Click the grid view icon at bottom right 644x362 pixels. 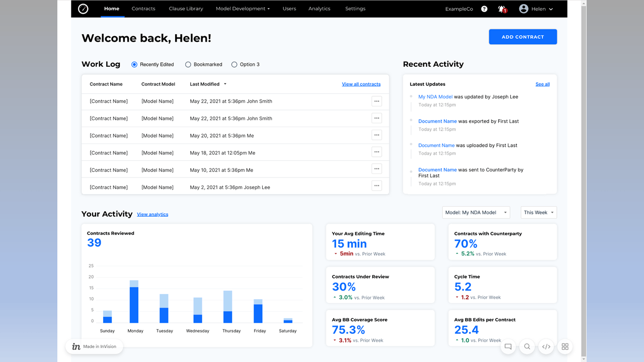565,346
